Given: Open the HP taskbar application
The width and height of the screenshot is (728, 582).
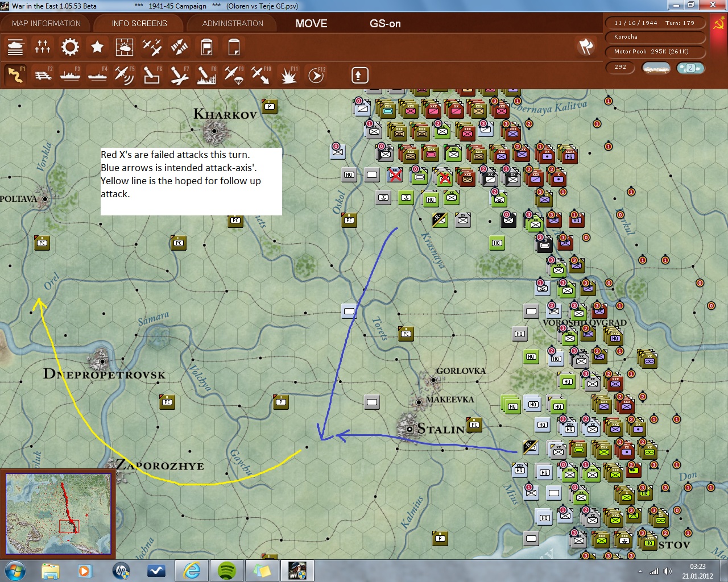Looking at the screenshot, I should 121,570.
